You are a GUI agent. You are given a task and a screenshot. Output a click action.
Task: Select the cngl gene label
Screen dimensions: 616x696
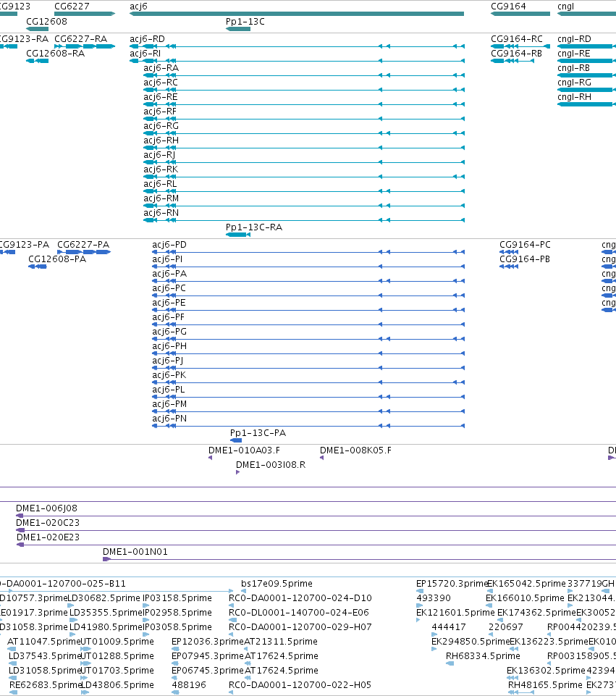point(565,7)
